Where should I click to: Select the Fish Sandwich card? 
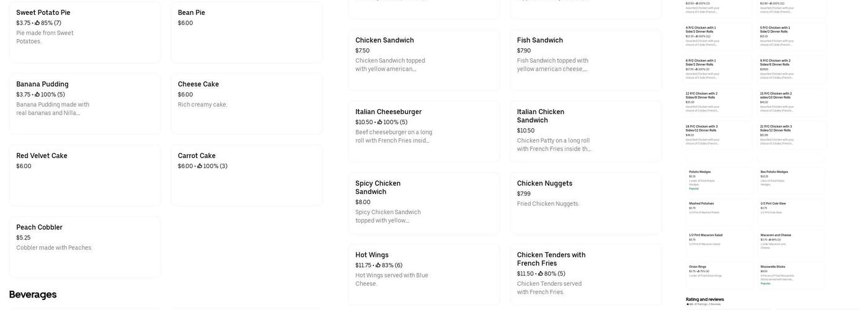[585, 60]
